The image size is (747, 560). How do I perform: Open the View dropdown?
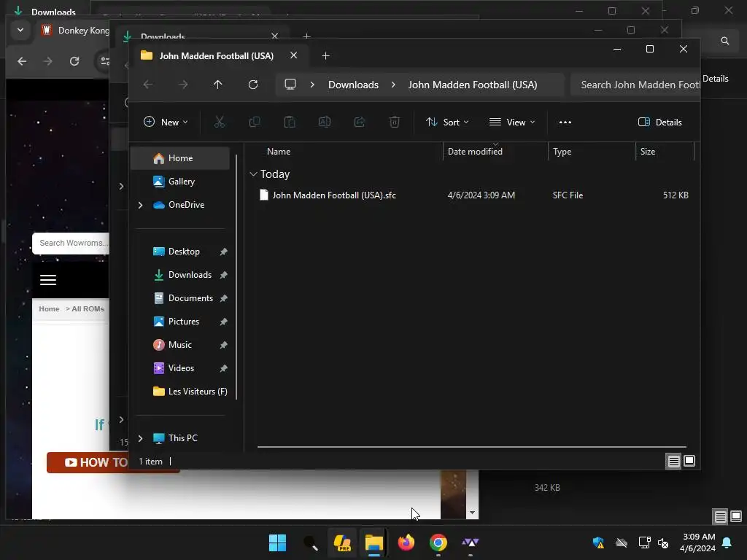[x=512, y=122]
